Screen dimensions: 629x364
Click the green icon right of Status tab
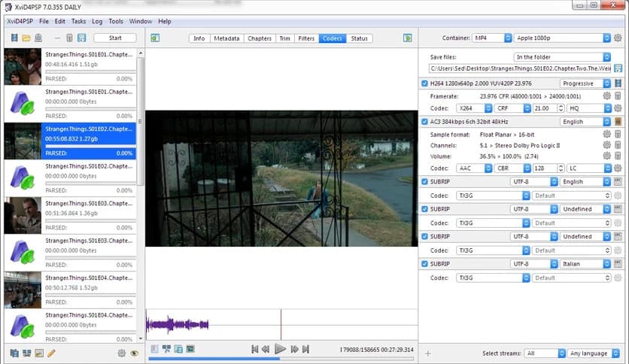(408, 38)
